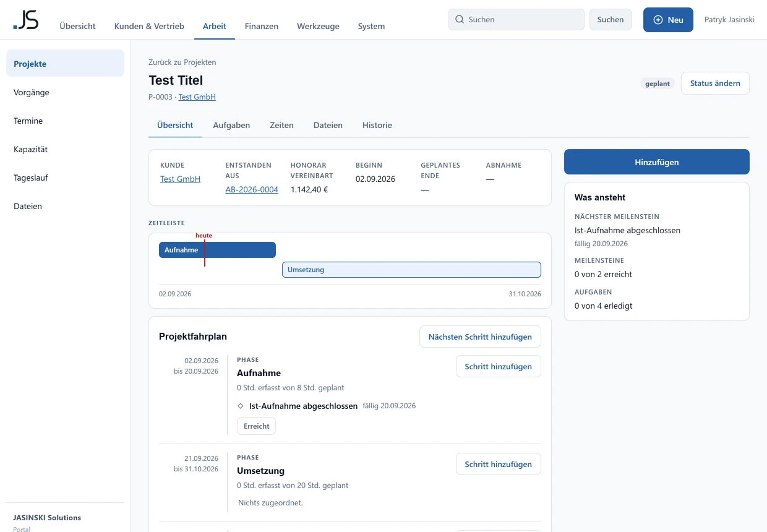The width and height of the screenshot is (767, 532).
Task: Switch to the Aufgaben tab
Action: pos(231,125)
